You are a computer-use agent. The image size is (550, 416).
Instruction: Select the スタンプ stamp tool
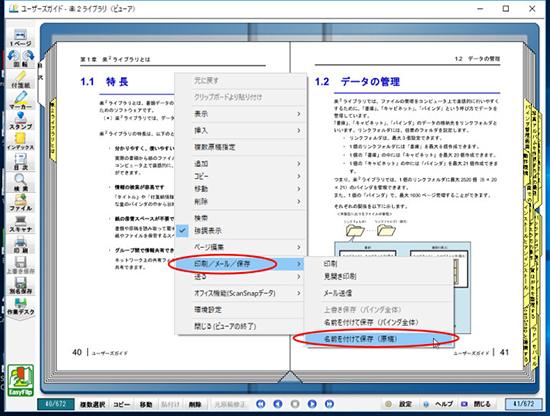click(20, 121)
